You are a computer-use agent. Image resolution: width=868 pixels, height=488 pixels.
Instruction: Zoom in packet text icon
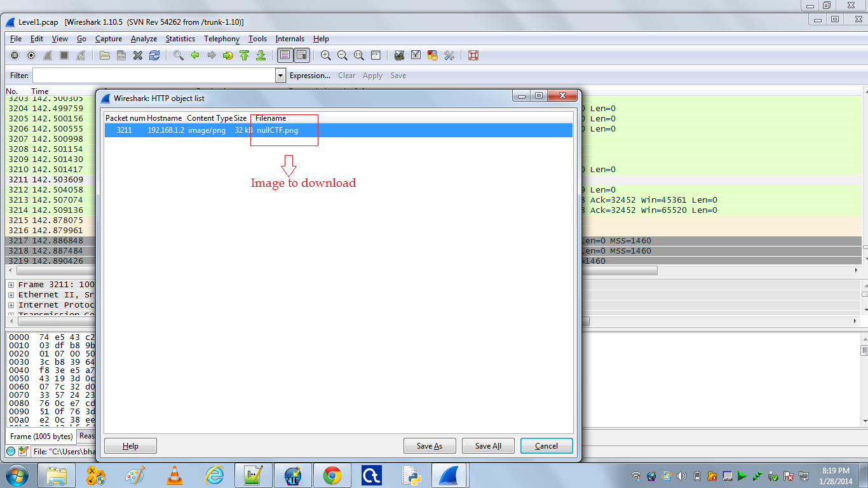326,55
